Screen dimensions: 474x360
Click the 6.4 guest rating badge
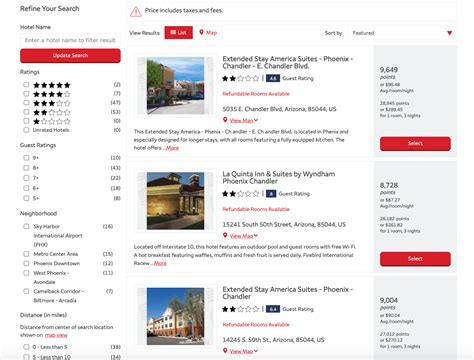click(273, 309)
